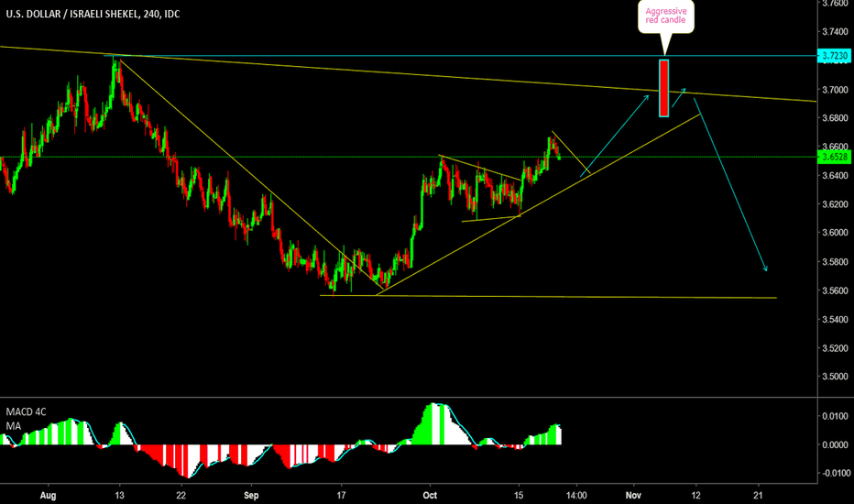The image size is (854, 504).
Task: Click 3.6200 on the price axis
Action: 835,204
